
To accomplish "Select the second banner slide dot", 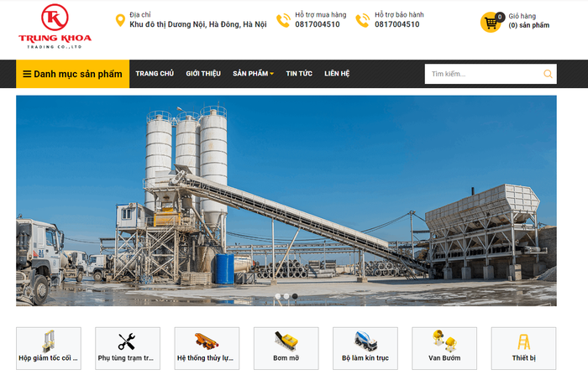I will [286, 296].
